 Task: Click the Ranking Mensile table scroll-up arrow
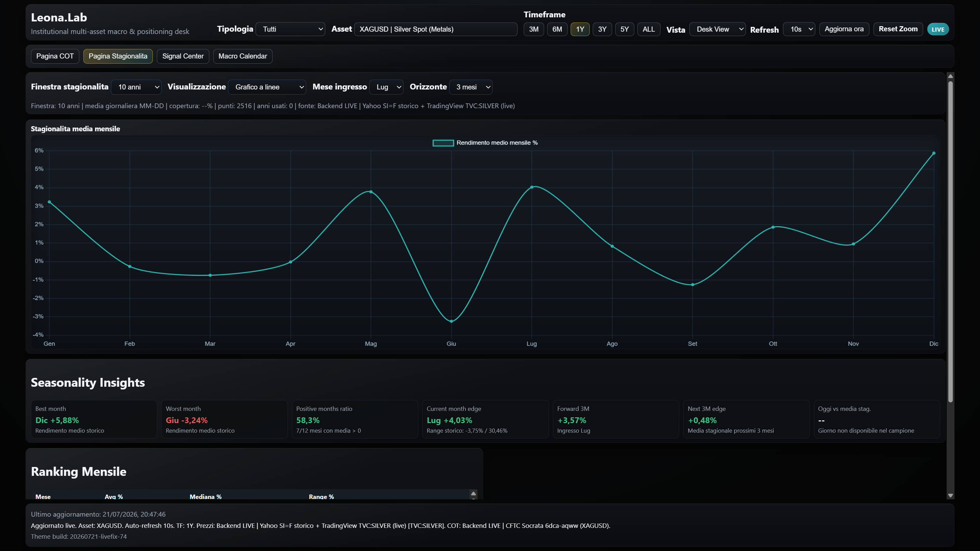[x=473, y=494]
